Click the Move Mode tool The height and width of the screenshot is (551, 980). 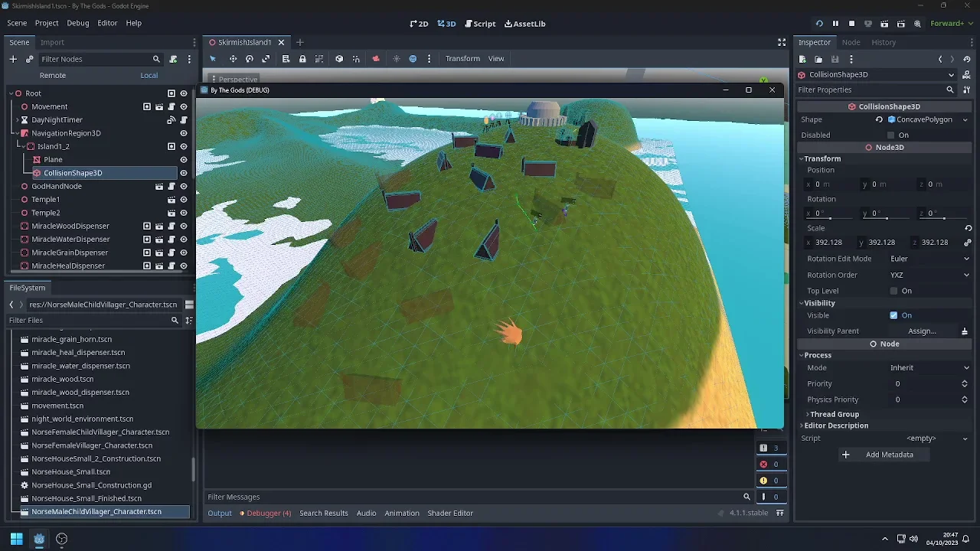233,59
